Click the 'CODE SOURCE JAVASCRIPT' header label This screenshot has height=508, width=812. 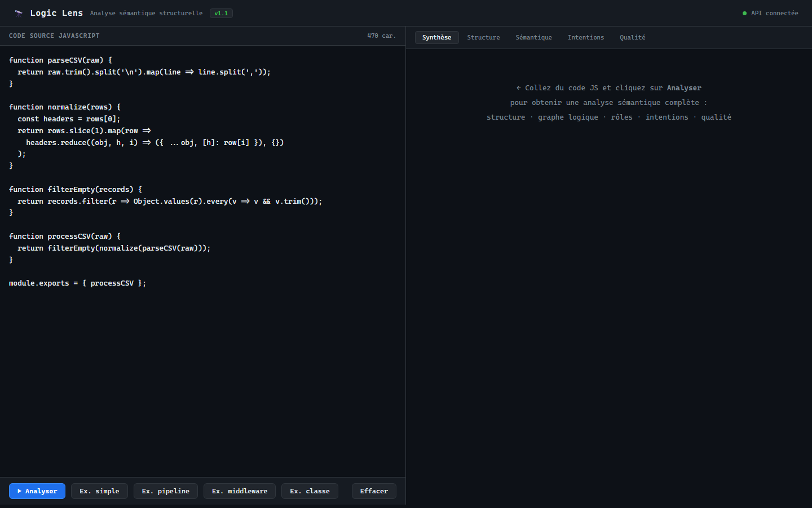click(54, 36)
